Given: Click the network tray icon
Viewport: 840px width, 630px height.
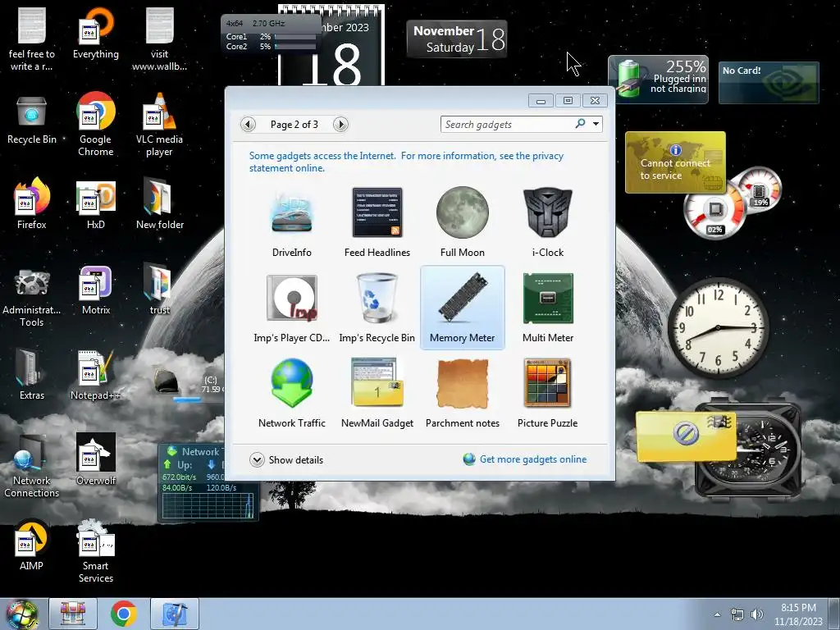Looking at the screenshot, I should tap(737, 614).
